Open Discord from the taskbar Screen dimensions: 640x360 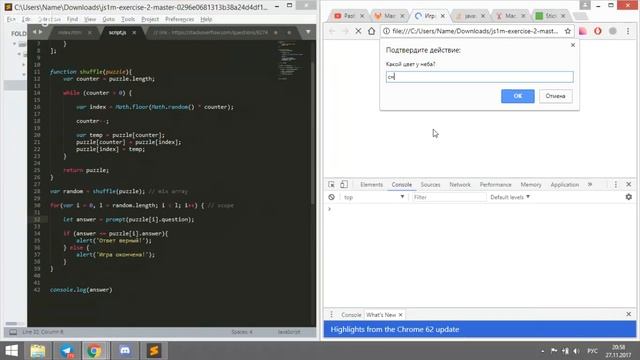click(125, 351)
